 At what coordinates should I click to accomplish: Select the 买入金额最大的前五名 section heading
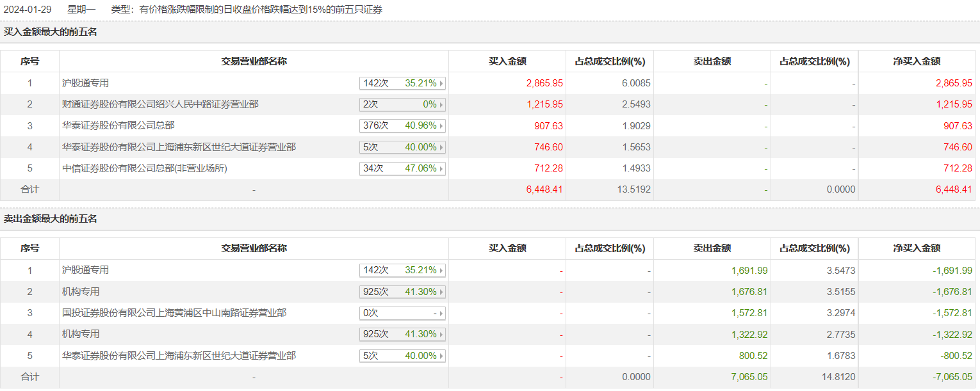[51, 31]
